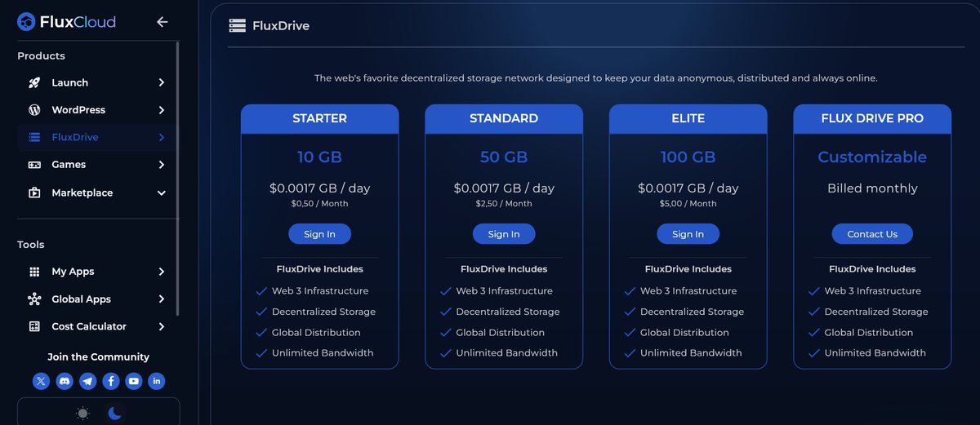The height and width of the screenshot is (425, 980).
Task: Click the FluxCloud logo icon
Action: click(x=26, y=22)
